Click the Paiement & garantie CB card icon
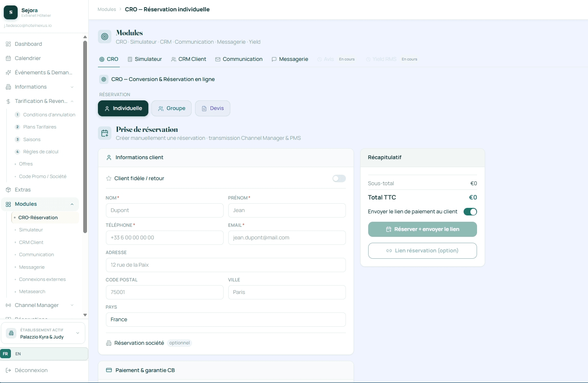 pos(109,370)
